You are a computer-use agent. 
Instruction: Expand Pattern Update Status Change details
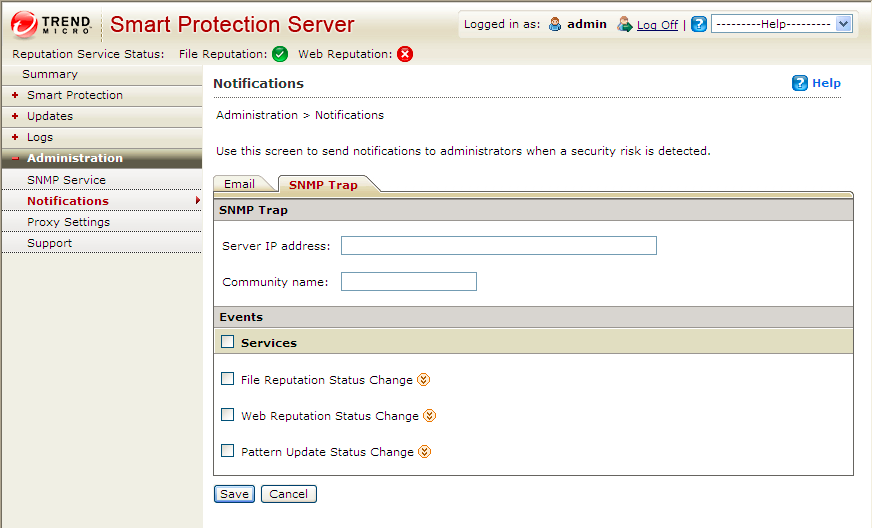[x=424, y=452]
